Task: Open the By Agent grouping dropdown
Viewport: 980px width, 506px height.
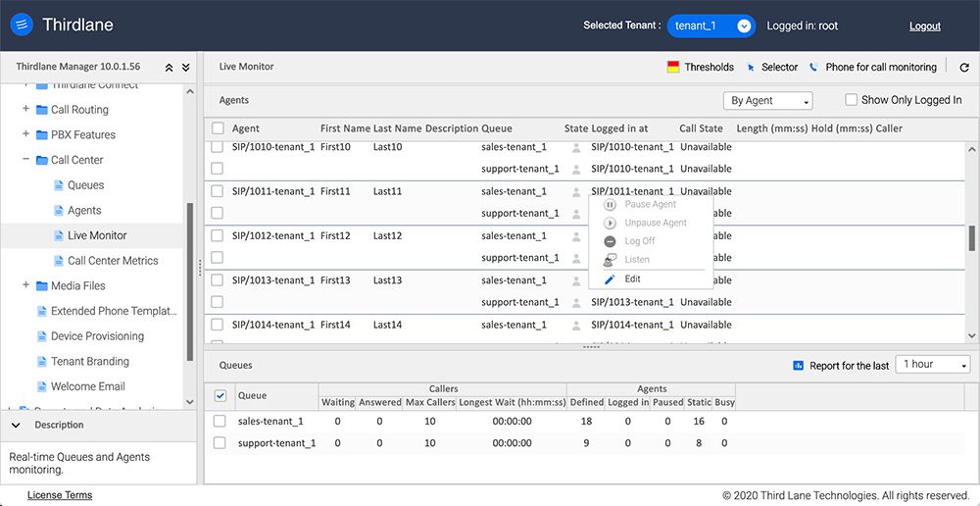Action: click(767, 101)
